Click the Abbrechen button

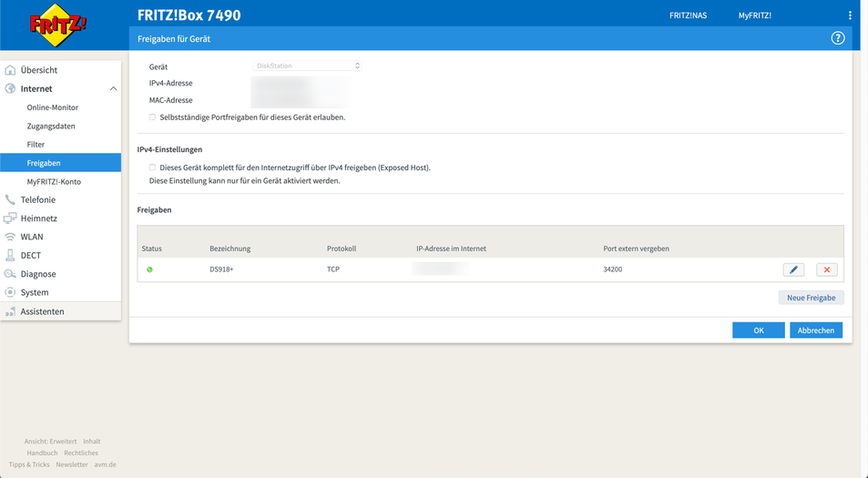pyautogui.click(x=816, y=331)
